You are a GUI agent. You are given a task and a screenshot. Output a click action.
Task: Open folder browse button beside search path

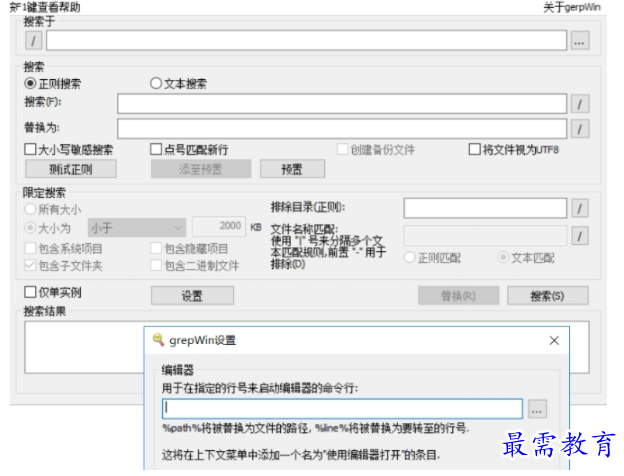pos(580,40)
